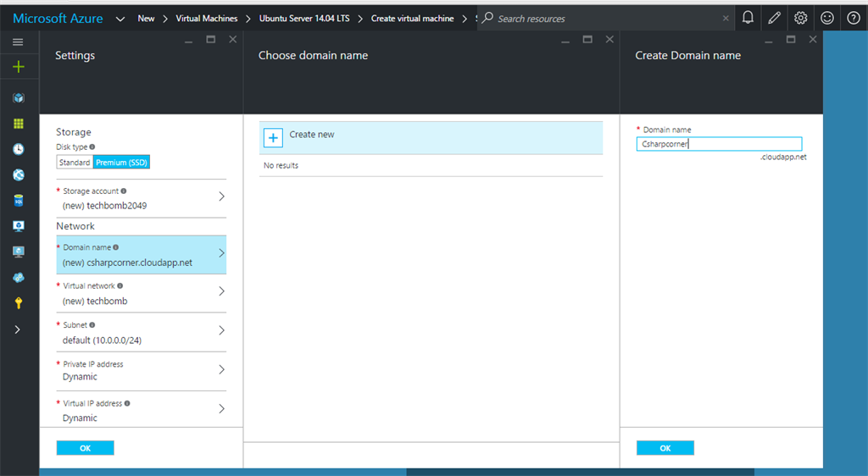868x476 pixels.
Task: Click the Microsoft Azure logo text
Action: tap(58, 19)
